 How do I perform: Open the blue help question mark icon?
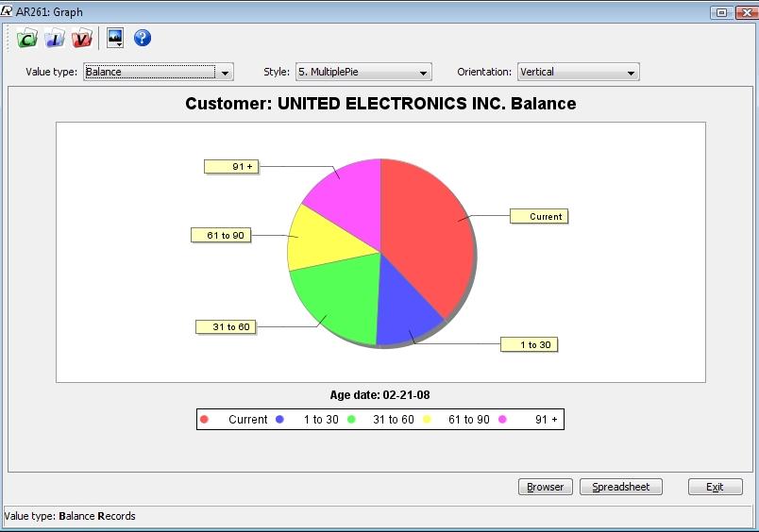coord(143,38)
